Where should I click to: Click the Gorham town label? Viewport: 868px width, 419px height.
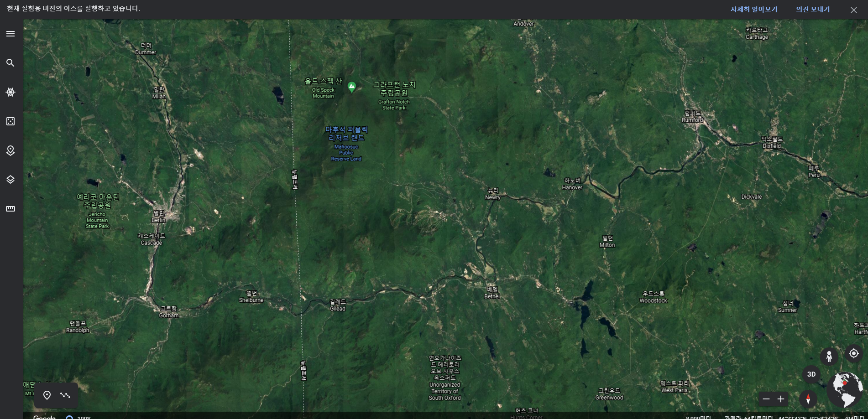pyautogui.click(x=169, y=312)
